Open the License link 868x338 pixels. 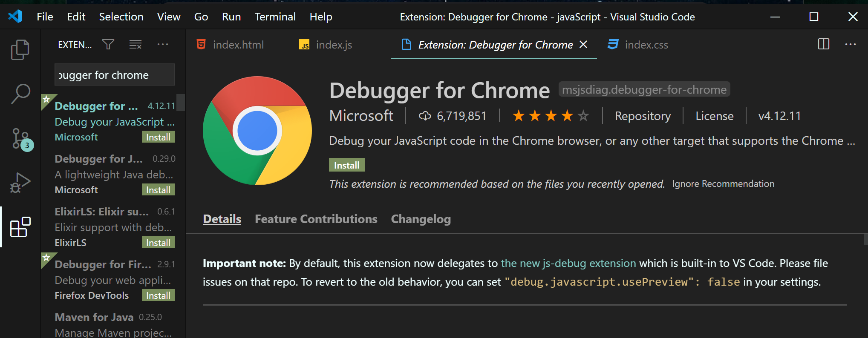pyautogui.click(x=715, y=116)
